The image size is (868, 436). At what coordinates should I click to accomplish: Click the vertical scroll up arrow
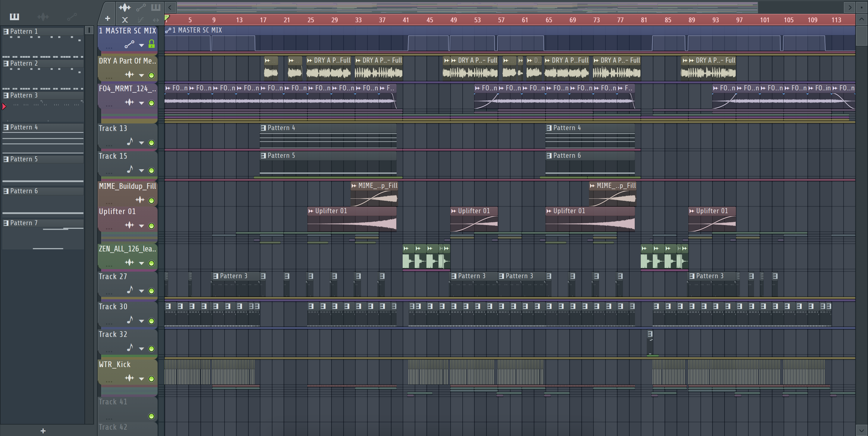[x=861, y=20]
